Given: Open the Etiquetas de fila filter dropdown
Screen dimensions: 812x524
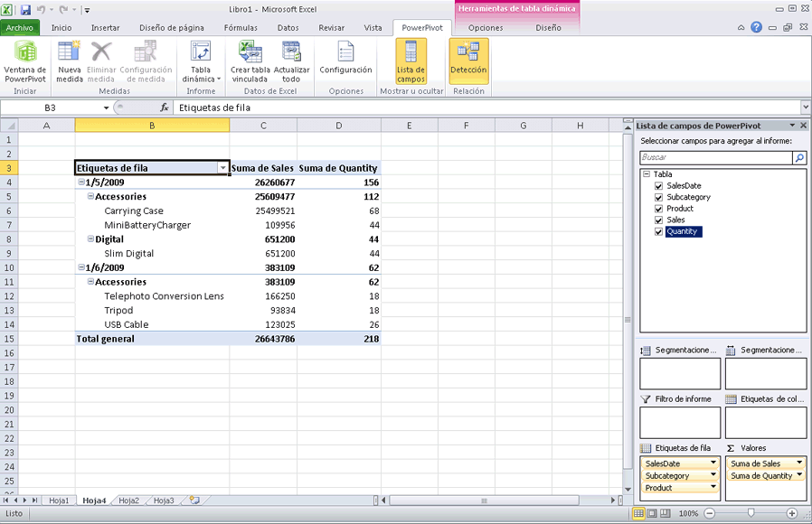Looking at the screenshot, I should pos(222,168).
